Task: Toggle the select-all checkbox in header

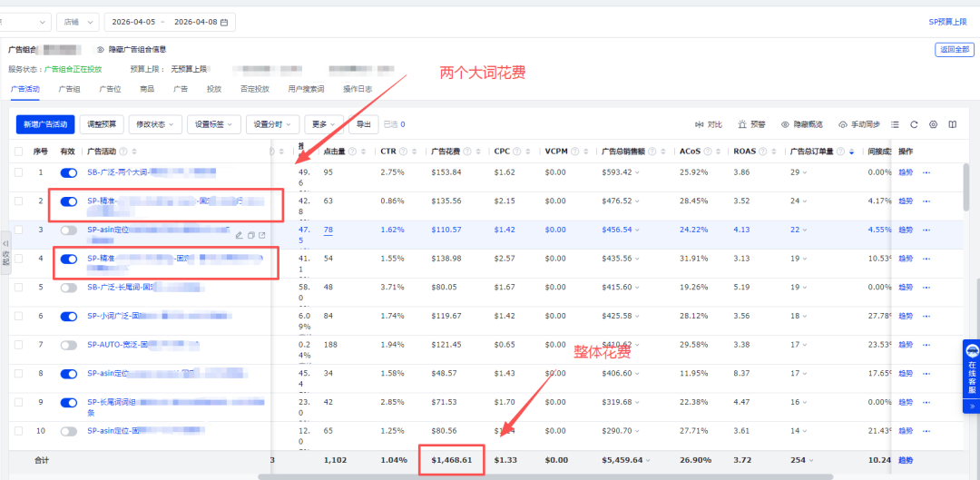Action: pos(19,152)
